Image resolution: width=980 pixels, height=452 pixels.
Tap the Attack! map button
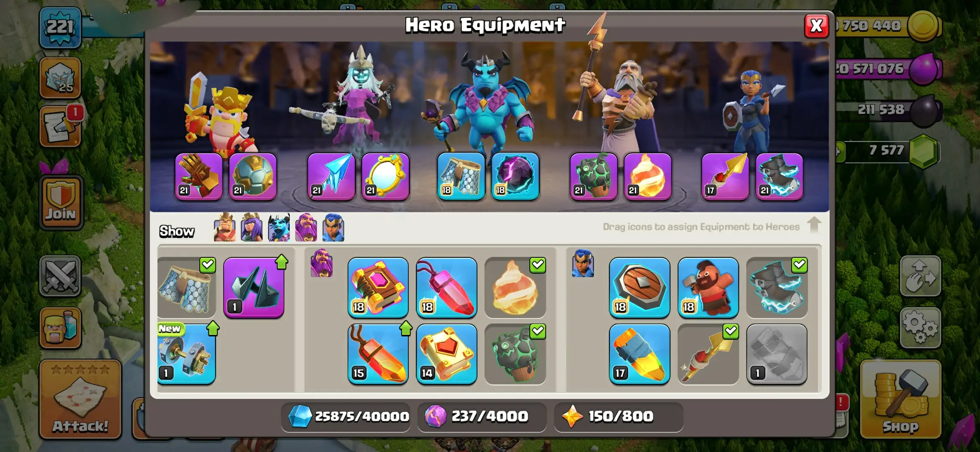click(x=80, y=400)
